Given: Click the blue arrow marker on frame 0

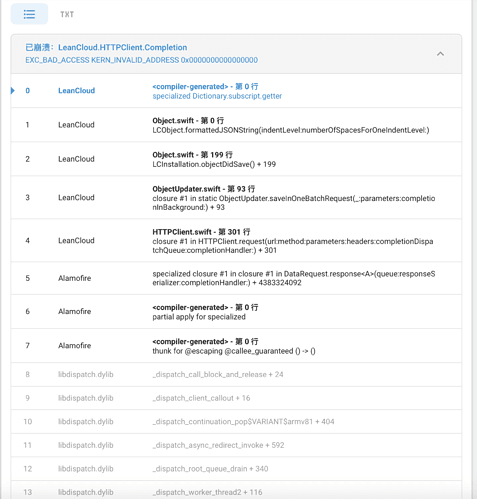Looking at the screenshot, I should pos(13,91).
